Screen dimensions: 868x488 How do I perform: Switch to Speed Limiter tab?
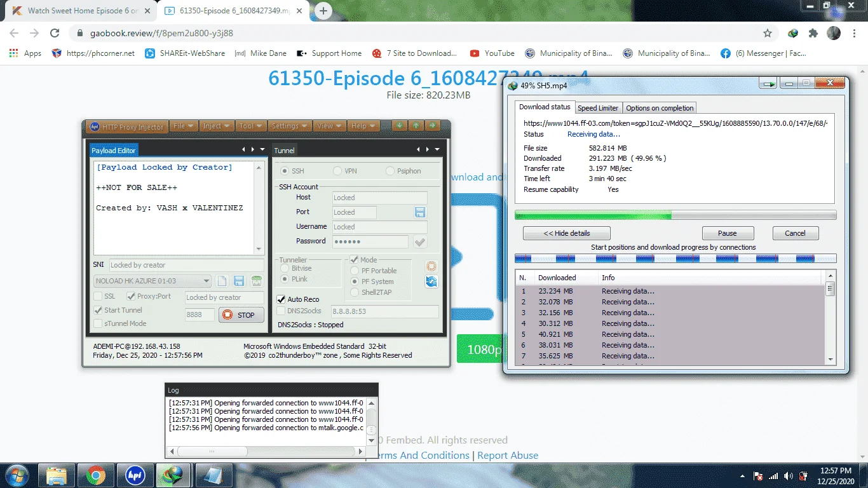(x=598, y=108)
